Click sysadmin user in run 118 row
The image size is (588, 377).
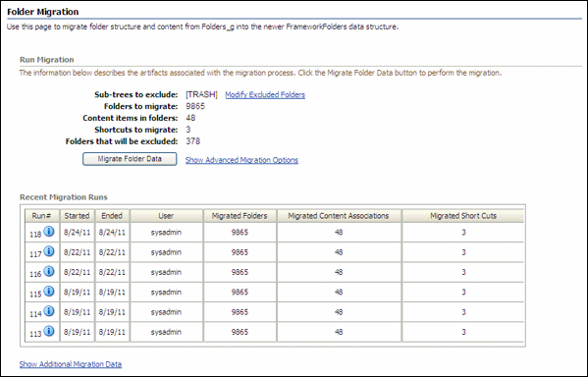[166, 233]
